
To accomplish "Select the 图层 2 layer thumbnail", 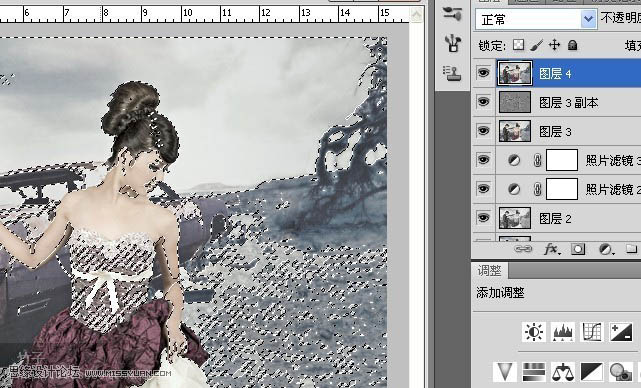I will coord(515,218).
